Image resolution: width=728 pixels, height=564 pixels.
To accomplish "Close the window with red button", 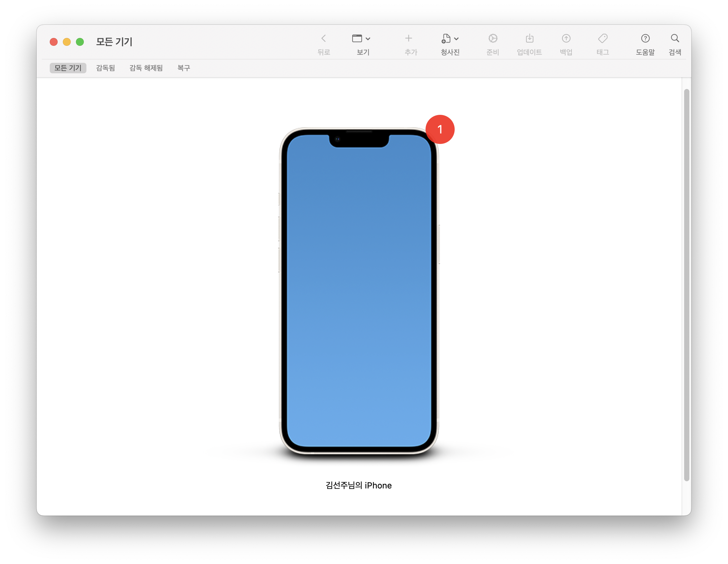I will click(x=54, y=42).
